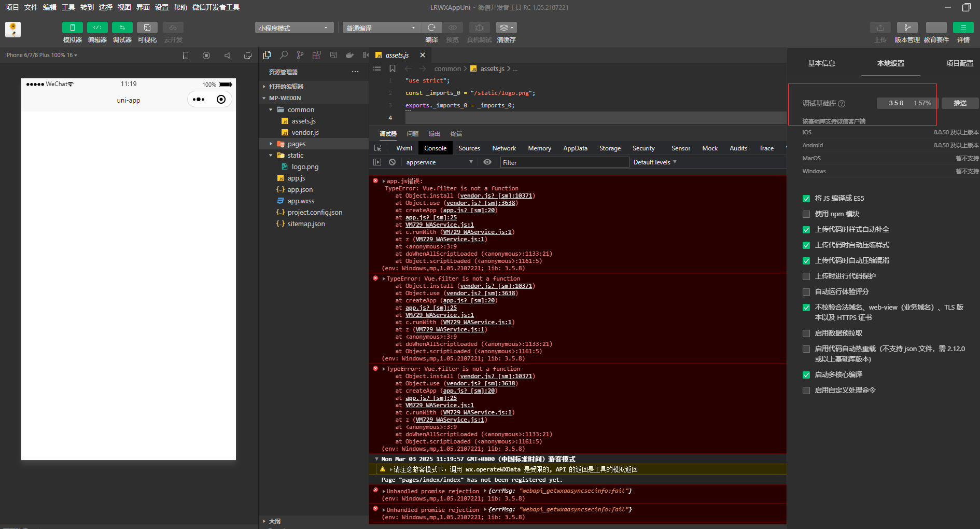Open the explorer files icon
This screenshot has width=980, height=529.
pos(267,55)
